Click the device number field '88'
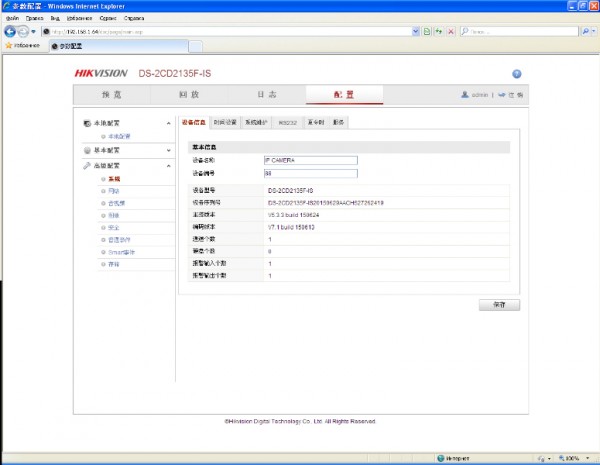This screenshot has width=600, height=465. tap(311, 174)
